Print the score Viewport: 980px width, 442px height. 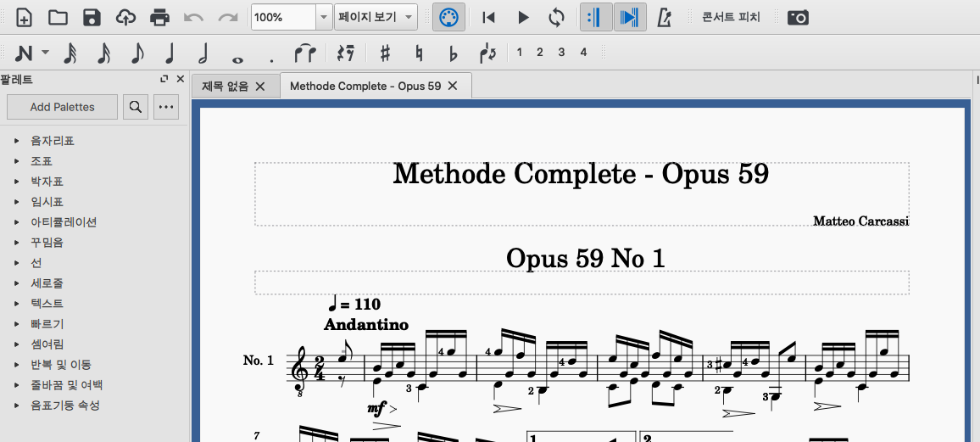point(160,18)
